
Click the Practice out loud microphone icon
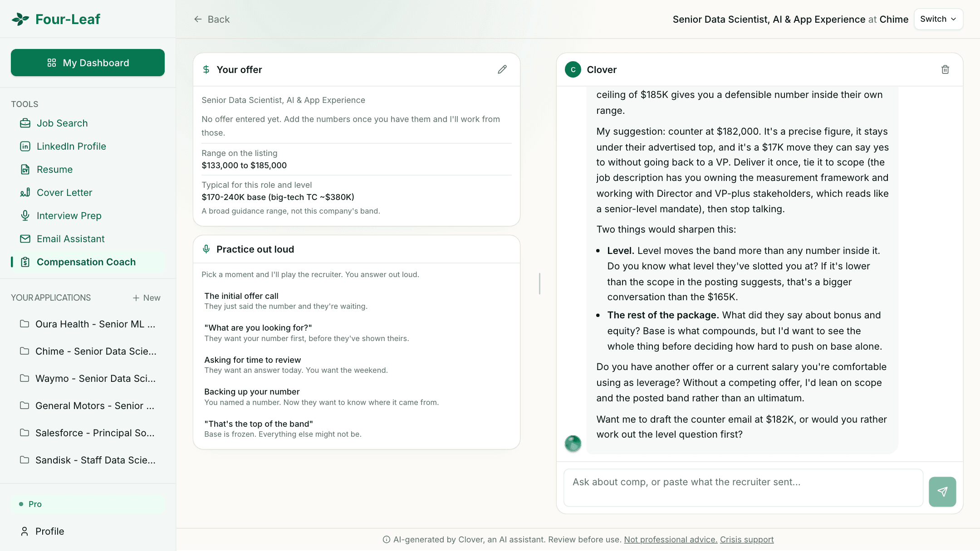(x=206, y=249)
